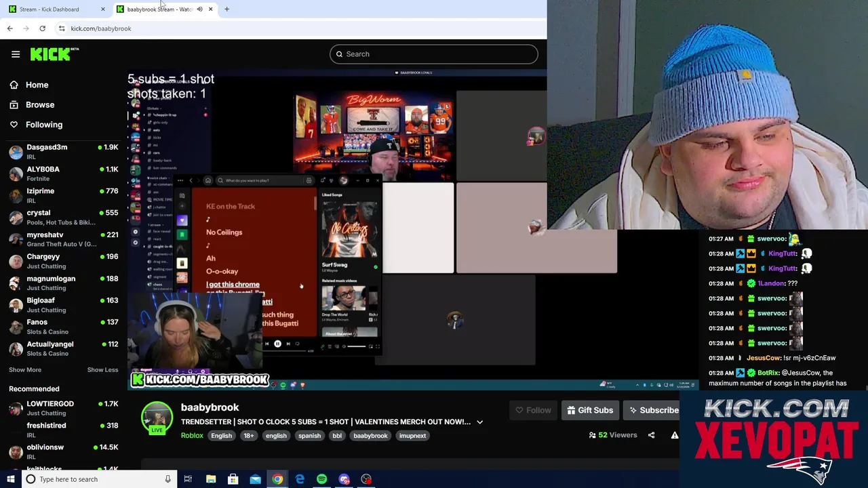The width and height of the screenshot is (868, 488).
Task: Select the baabybrook Stream tab
Action: [x=165, y=9]
